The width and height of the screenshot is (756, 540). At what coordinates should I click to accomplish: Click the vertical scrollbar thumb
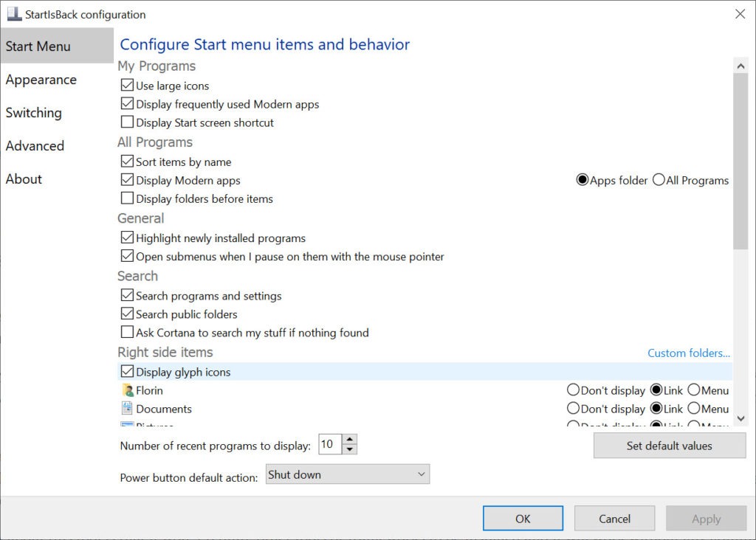(x=740, y=162)
